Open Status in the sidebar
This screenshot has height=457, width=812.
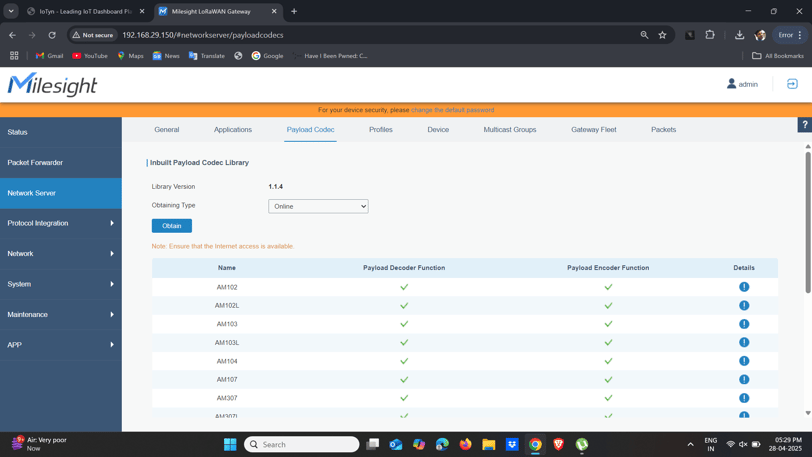pyautogui.click(x=61, y=132)
